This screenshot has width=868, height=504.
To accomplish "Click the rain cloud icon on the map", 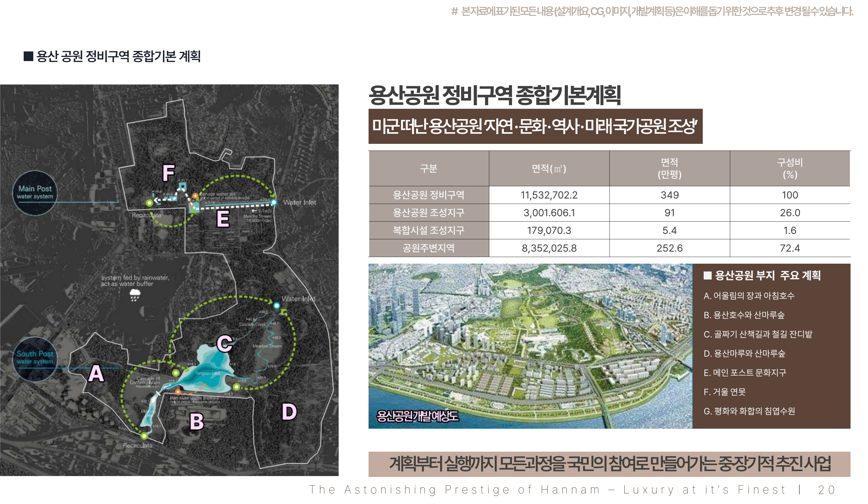I will pos(135,295).
